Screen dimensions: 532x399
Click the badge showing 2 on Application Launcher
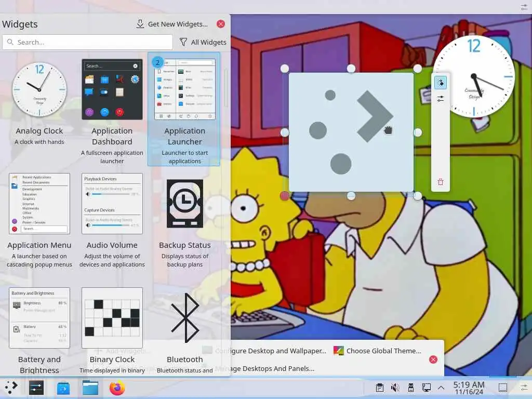click(x=157, y=62)
